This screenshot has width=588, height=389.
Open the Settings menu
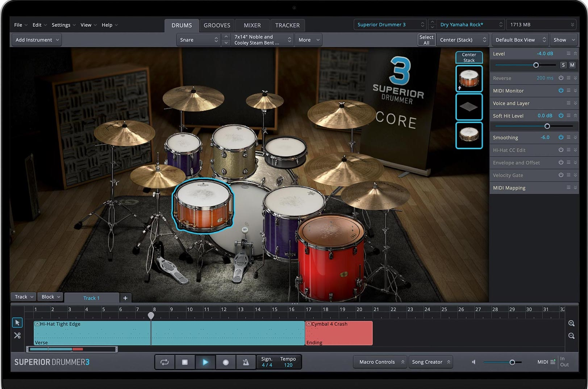click(63, 25)
